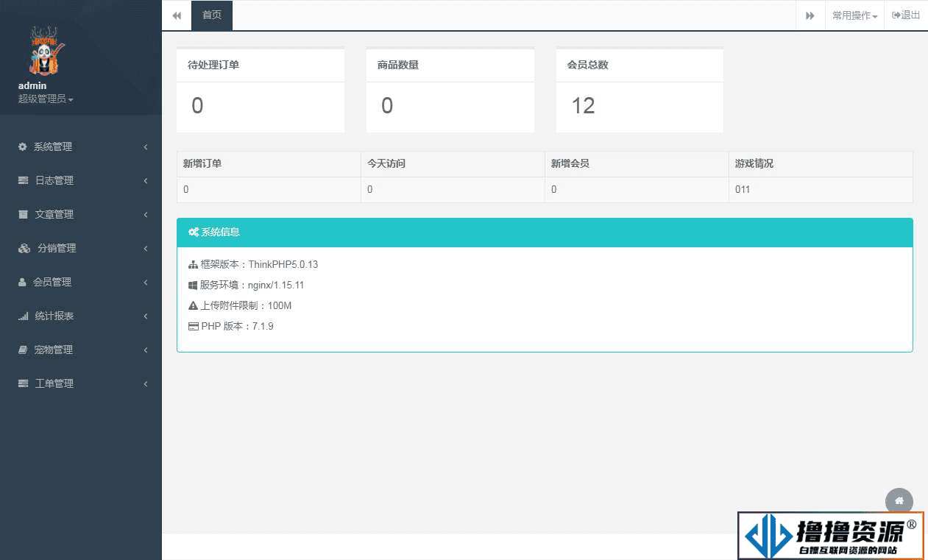Click the 分销管理 cubes icon

[x=24, y=248]
